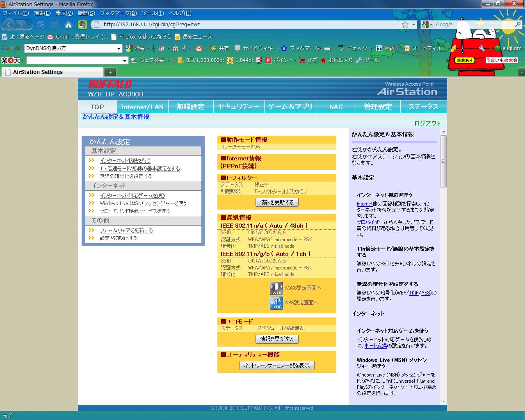Click the Rakuten shopping cart icon

click(303, 60)
